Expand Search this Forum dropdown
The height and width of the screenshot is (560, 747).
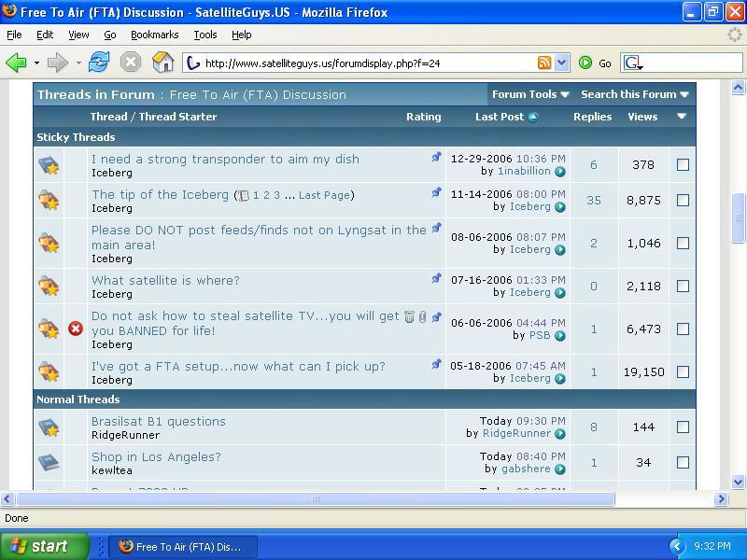635,94
